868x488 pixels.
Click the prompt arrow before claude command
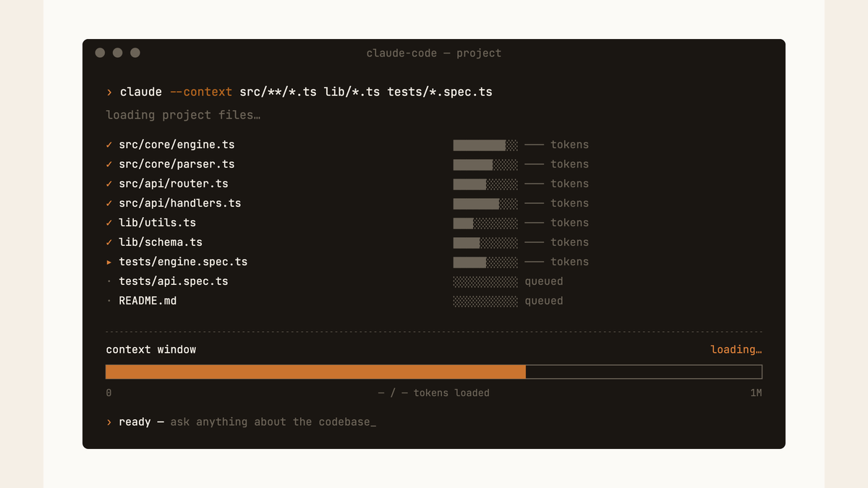click(x=109, y=92)
